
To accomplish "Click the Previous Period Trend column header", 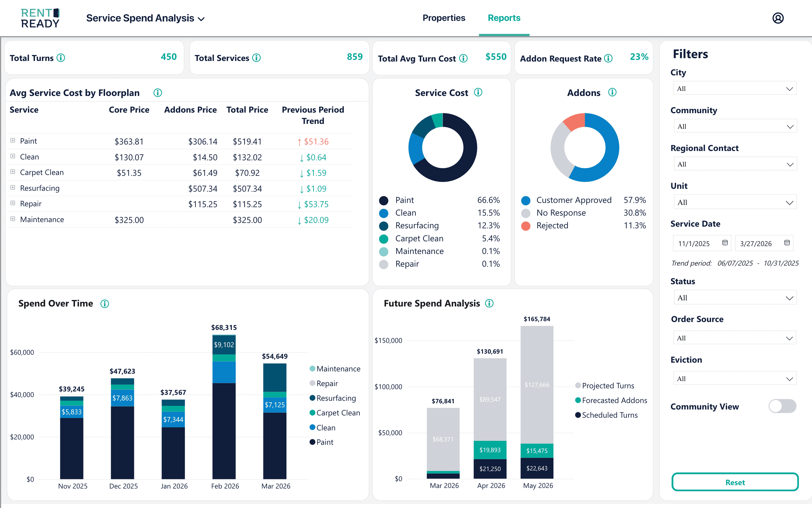I will tap(313, 115).
